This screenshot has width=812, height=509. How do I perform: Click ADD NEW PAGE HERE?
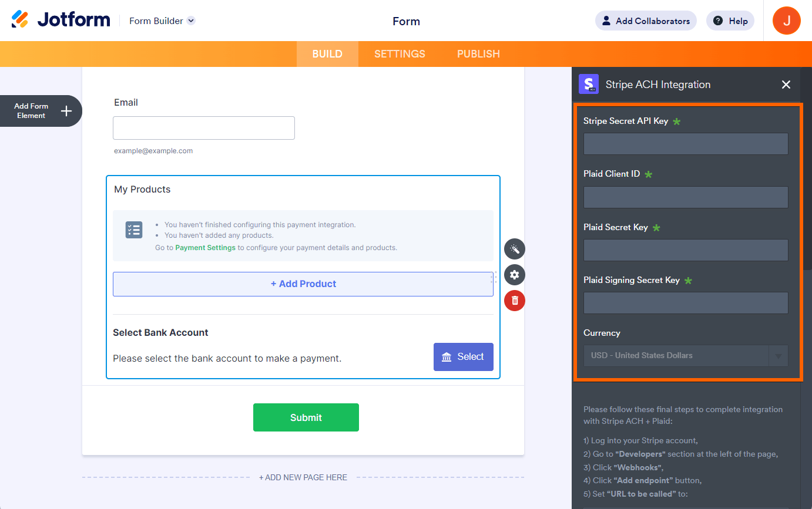303,477
